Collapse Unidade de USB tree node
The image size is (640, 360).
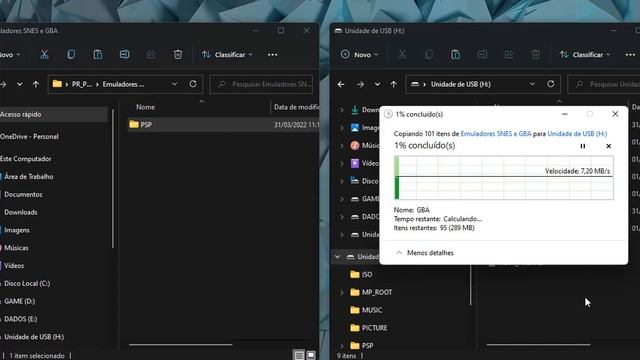[338, 257]
